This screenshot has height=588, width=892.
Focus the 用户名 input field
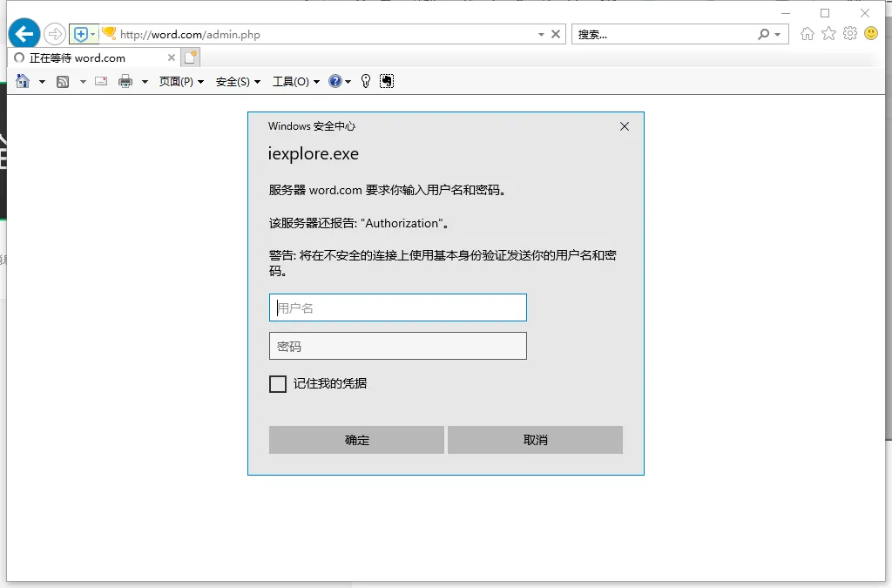point(397,308)
